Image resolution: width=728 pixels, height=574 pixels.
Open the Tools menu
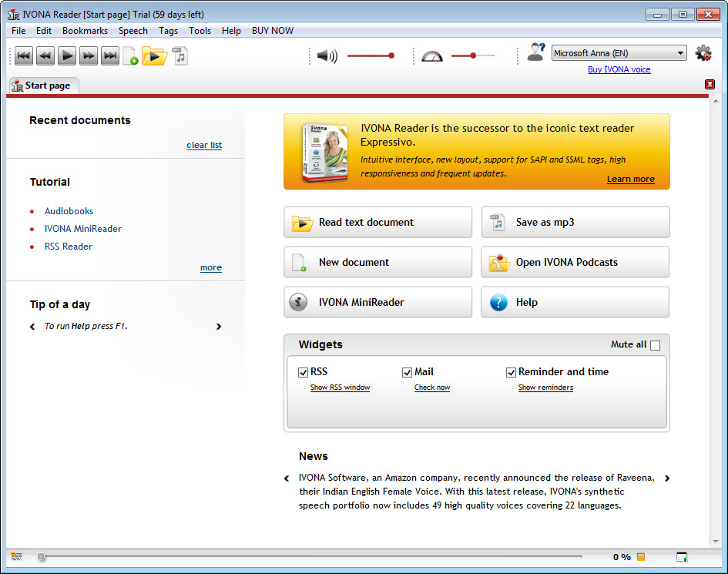(200, 31)
